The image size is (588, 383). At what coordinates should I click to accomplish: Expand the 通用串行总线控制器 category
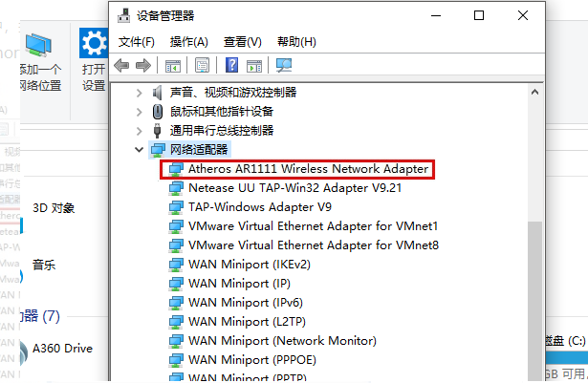click(x=140, y=131)
